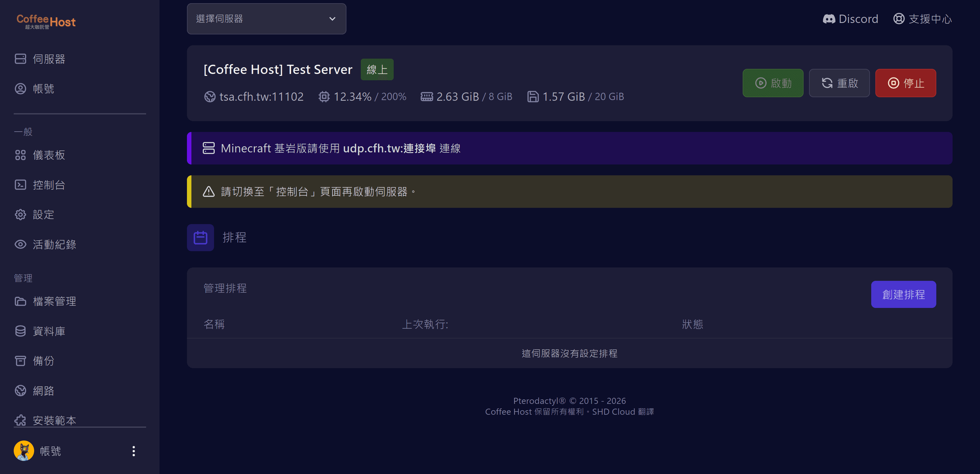The image size is (980, 474).
Task: Click the 創建排程 create schedule button
Action: tap(903, 294)
